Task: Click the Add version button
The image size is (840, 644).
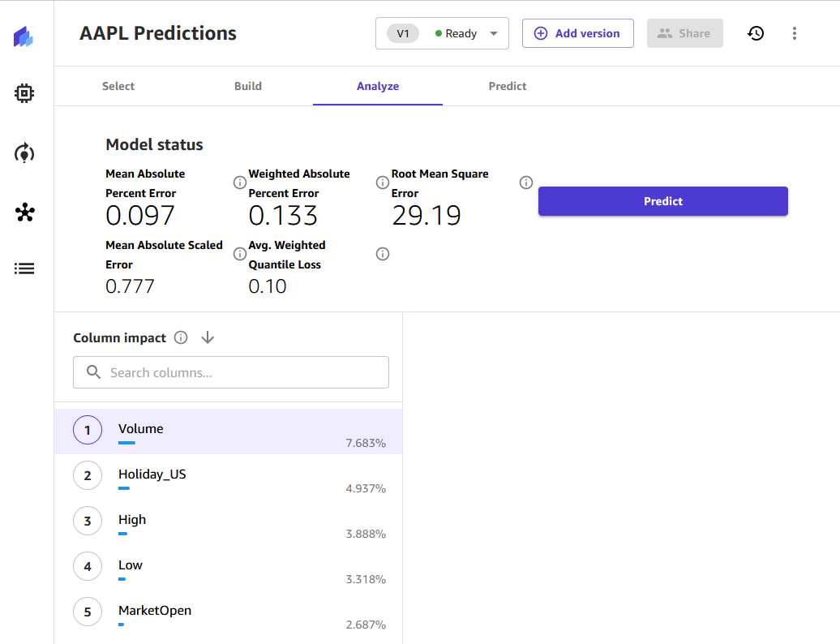Action: [578, 33]
